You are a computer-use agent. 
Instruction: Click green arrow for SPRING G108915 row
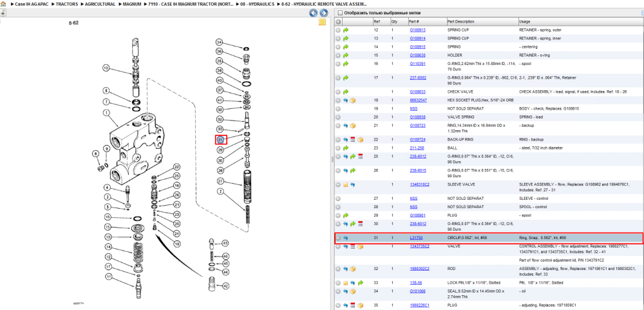coord(346,47)
